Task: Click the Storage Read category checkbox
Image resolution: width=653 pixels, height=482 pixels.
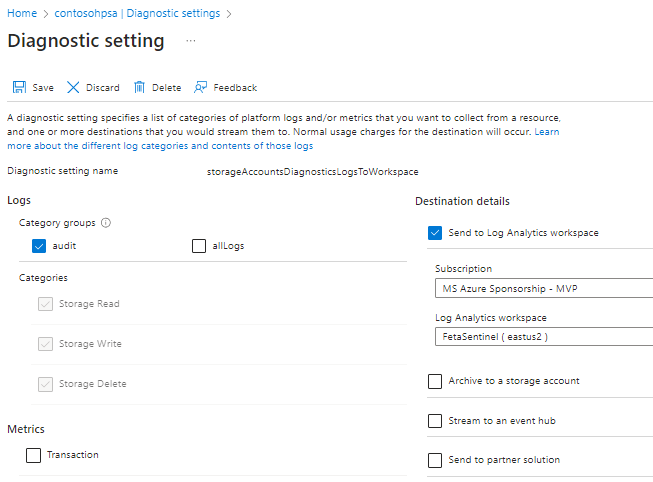Action: pyautogui.click(x=45, y=304)
